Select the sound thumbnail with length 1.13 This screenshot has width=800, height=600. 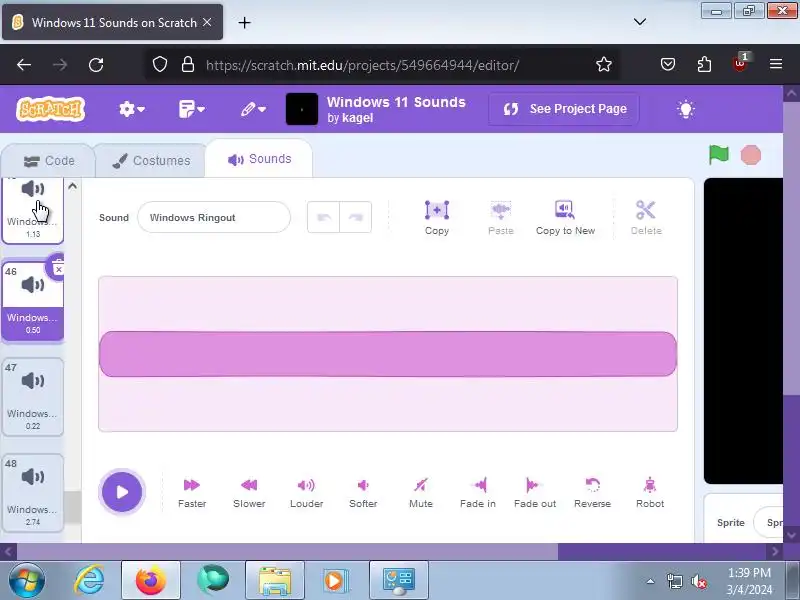(x=33, y=211)
